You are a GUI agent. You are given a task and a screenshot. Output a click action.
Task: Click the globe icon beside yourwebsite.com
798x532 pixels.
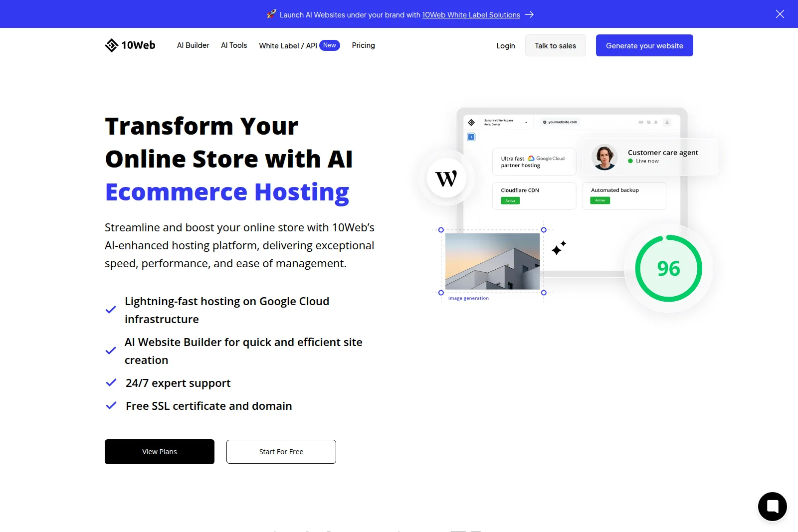tap(545, 122)
